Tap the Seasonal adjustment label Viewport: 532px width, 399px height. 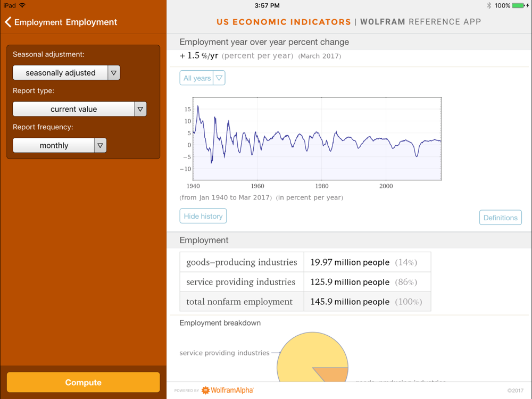48,54
